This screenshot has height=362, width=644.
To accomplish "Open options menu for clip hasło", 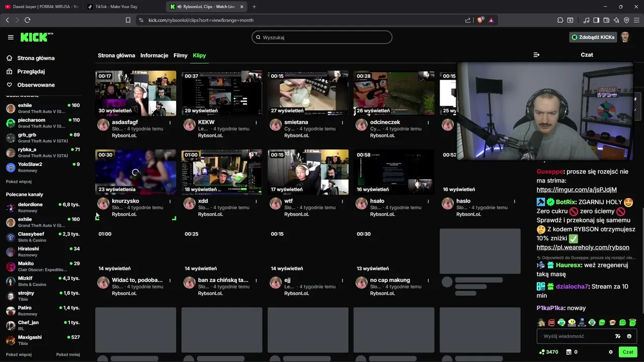I will (514, 201).
